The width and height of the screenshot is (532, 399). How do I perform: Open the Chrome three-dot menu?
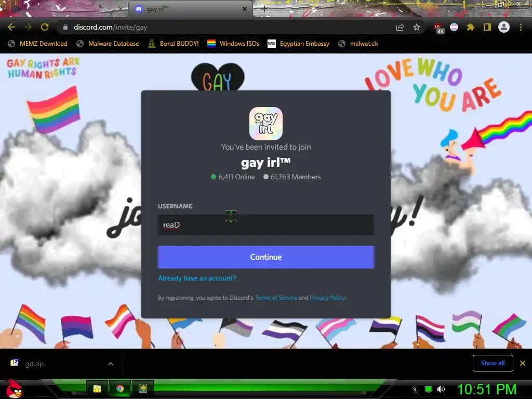pyautogui.click(x=521, y=27)
